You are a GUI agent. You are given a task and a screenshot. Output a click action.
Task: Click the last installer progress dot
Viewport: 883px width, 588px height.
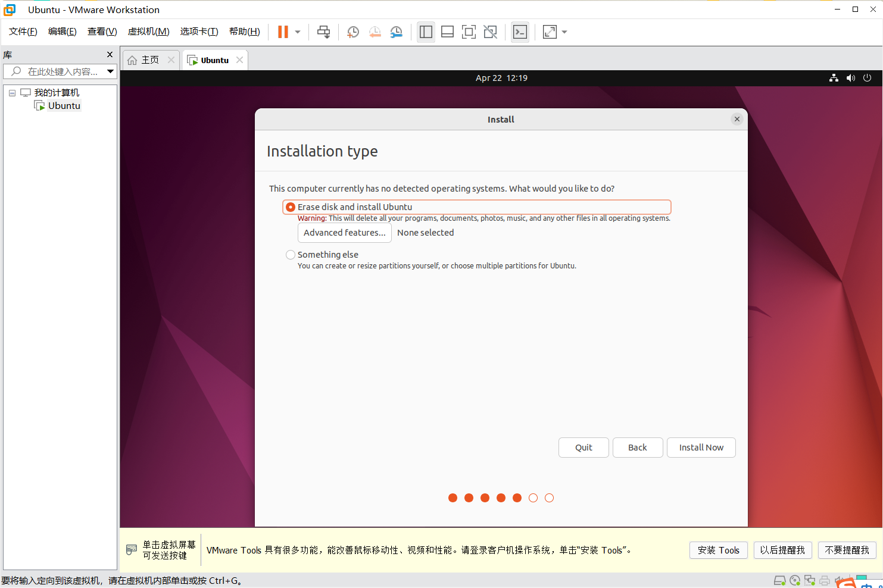click(549, 498)
